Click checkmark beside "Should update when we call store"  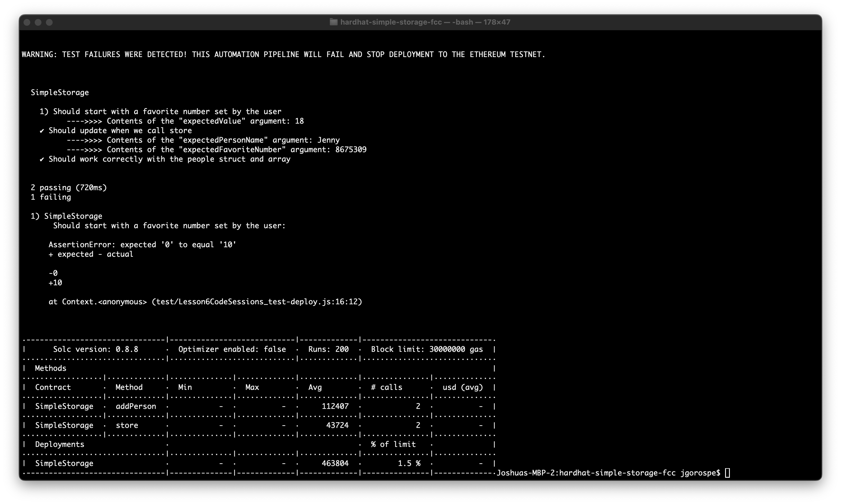(42, 131)
